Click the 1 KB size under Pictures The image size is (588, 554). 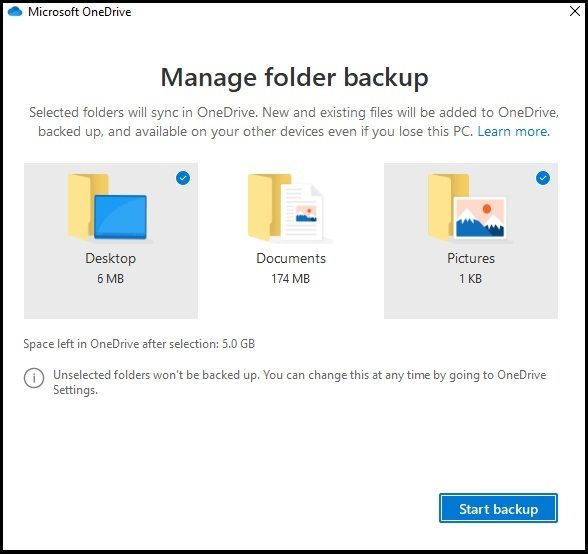click(471, 279)
